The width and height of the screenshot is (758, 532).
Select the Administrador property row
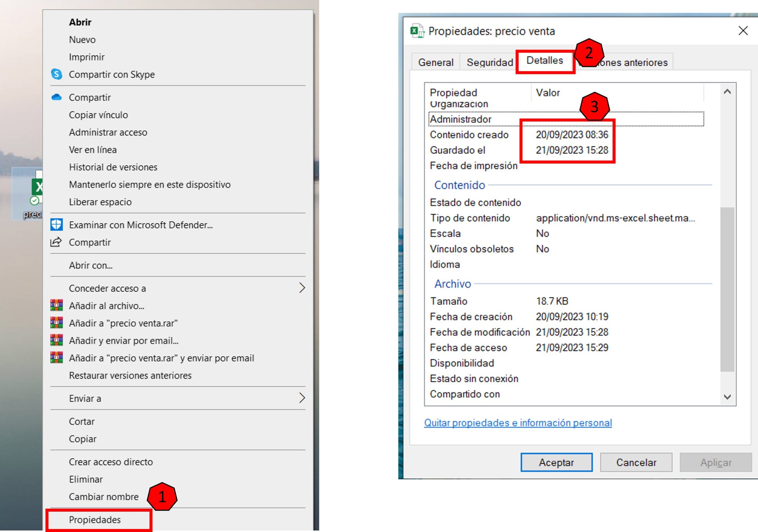coord(566,119)
